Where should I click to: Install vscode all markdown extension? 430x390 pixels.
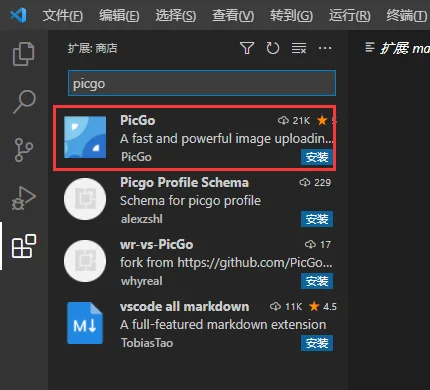tap(317, 343)
